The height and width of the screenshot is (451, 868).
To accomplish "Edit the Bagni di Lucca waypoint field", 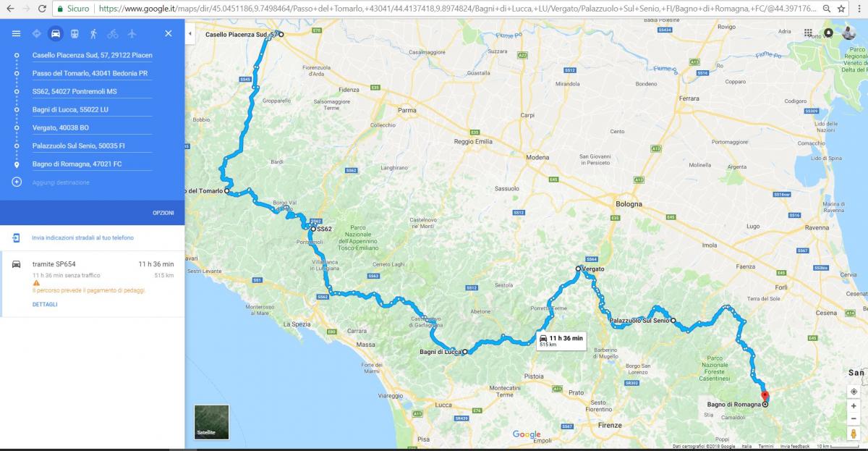I will coord(92,109).
